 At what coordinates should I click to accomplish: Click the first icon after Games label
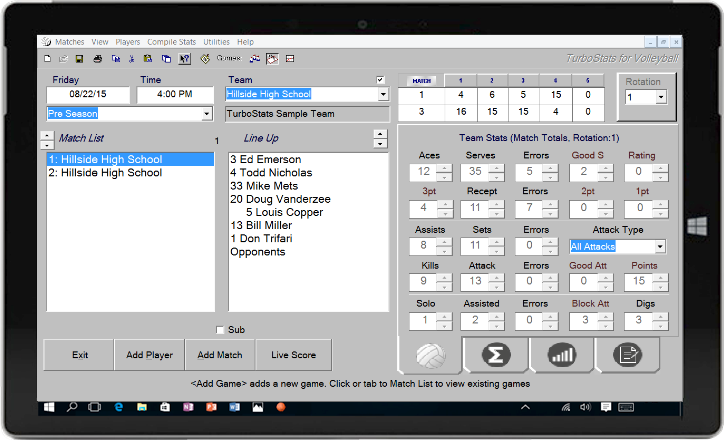click(x=255, y=59)
